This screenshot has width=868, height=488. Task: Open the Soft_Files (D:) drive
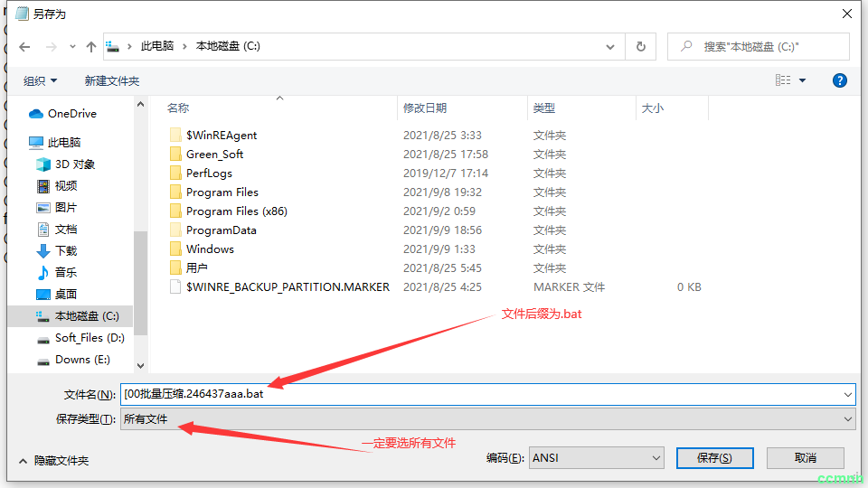89,338
